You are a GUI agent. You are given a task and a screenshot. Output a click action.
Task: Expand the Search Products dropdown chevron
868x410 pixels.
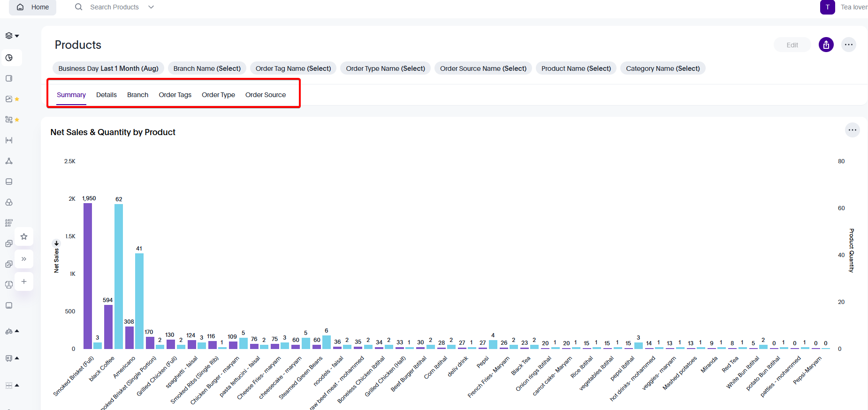pyautogui.click(x=151, y=7)
